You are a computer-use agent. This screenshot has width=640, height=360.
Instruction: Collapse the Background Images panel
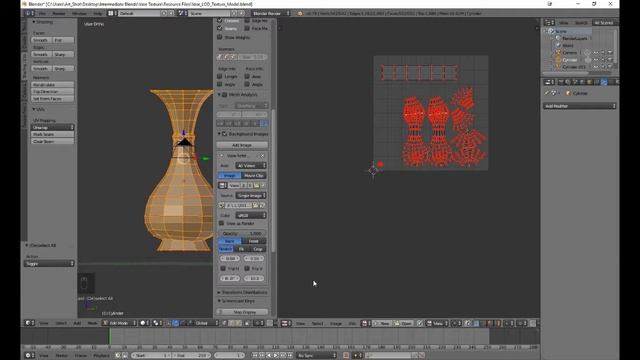pos(219,134)
